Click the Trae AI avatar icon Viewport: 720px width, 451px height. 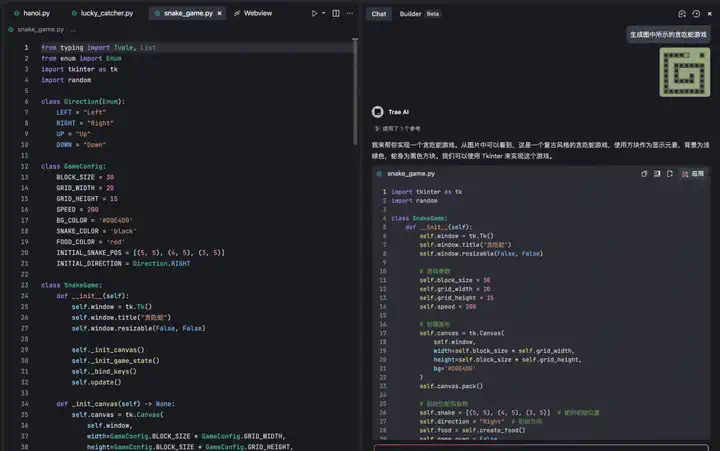tap(377, 112)
